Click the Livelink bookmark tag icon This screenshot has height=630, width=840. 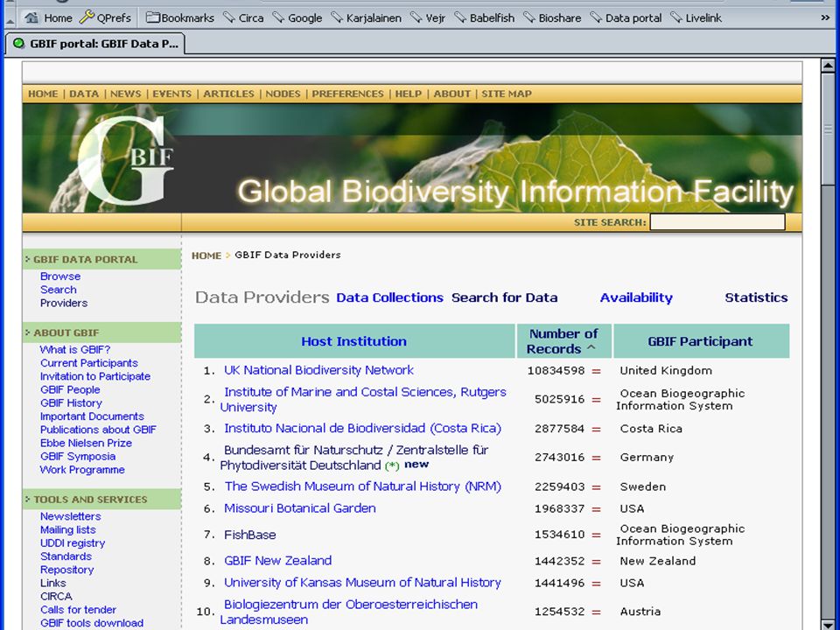click(x=676, y=17)
